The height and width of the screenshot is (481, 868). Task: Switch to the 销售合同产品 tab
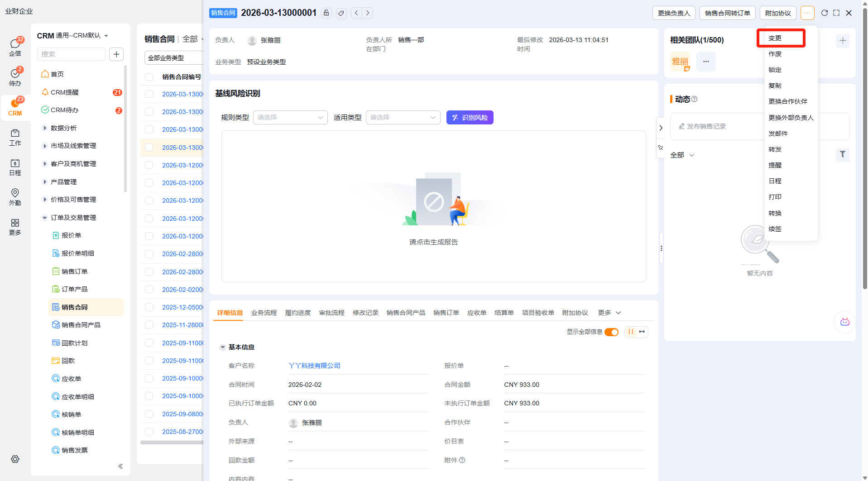click(406, 313)
